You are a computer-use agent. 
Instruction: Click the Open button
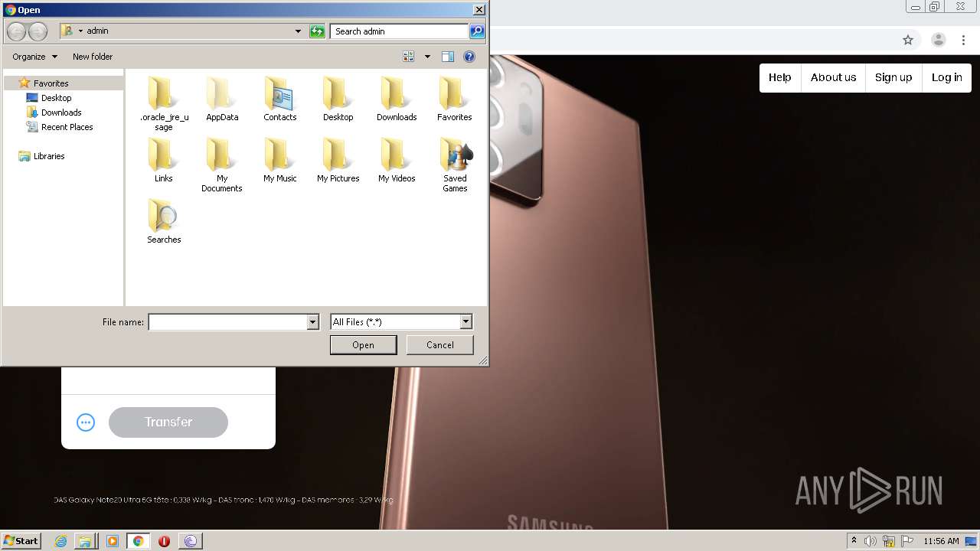(x=363, y=345)
